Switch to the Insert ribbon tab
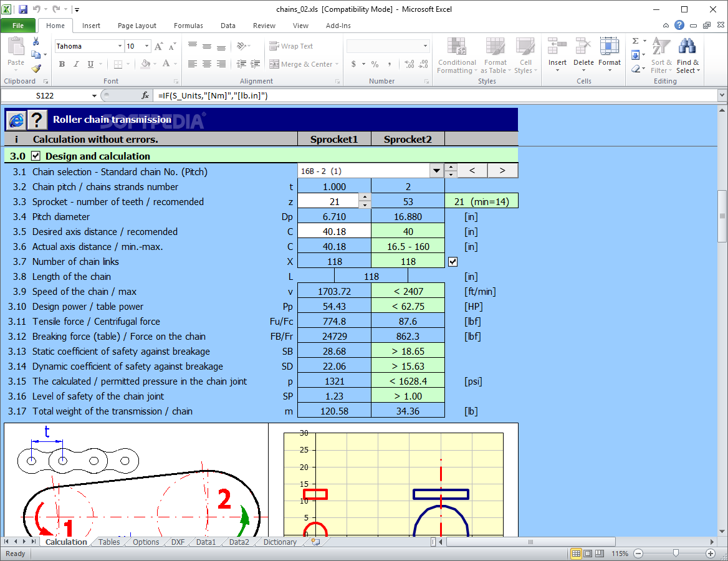The width and height of the screenshot is (728, 561). tap(91, 26)
